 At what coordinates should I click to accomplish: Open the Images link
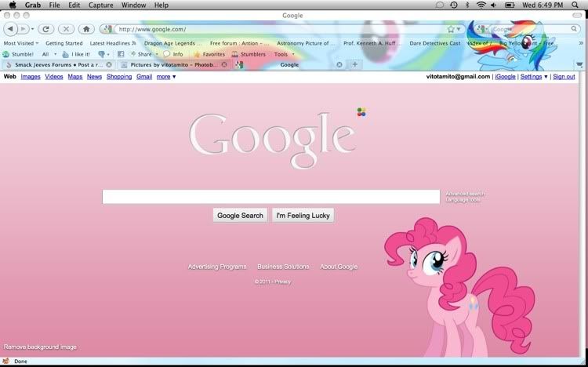coord(31,77)
